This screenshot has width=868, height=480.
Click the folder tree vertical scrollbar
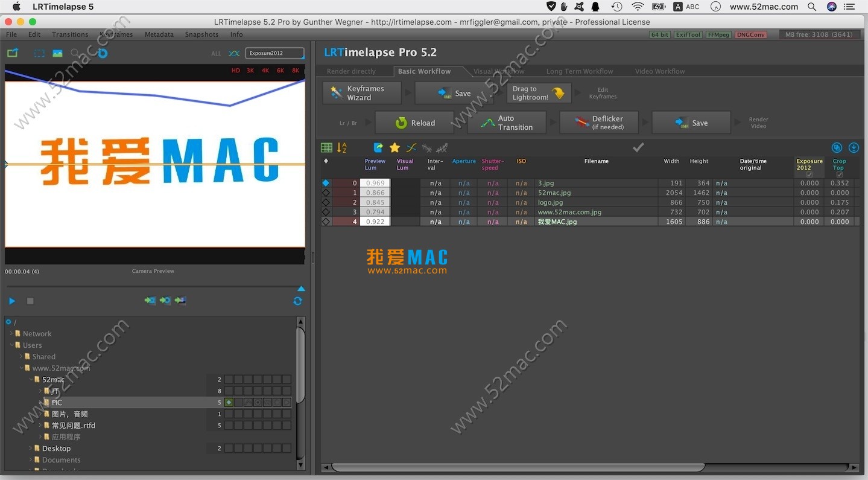301,366
